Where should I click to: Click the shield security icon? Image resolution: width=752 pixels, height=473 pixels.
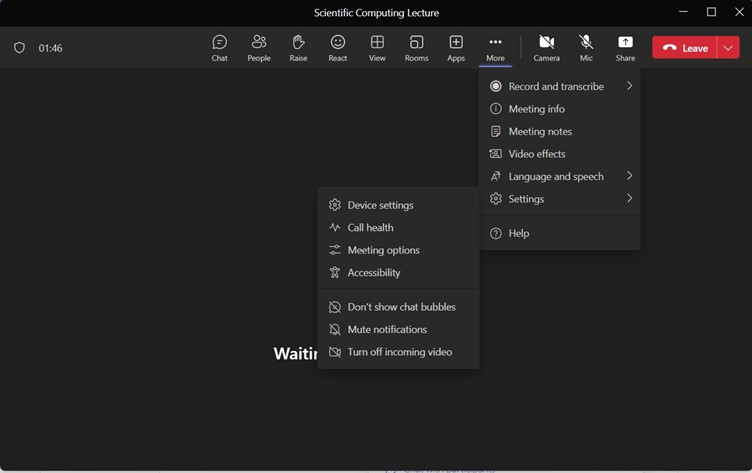19,48
